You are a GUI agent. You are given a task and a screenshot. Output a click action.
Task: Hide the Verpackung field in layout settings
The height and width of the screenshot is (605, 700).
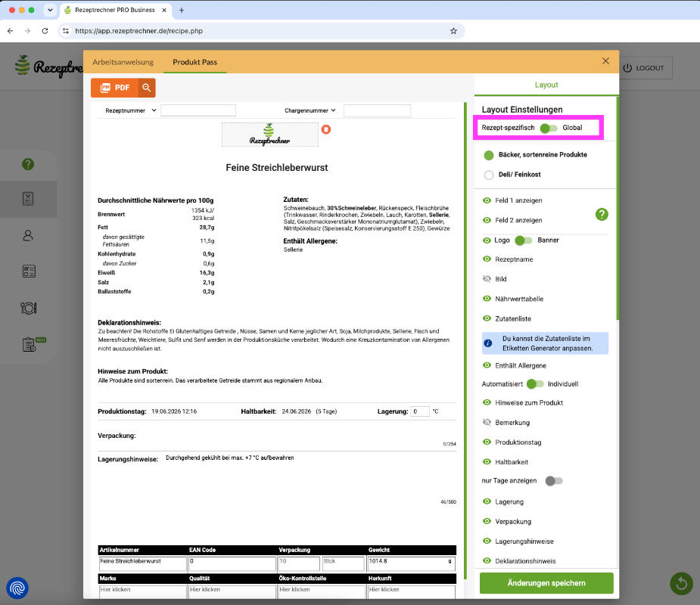[x=487, y=521]
